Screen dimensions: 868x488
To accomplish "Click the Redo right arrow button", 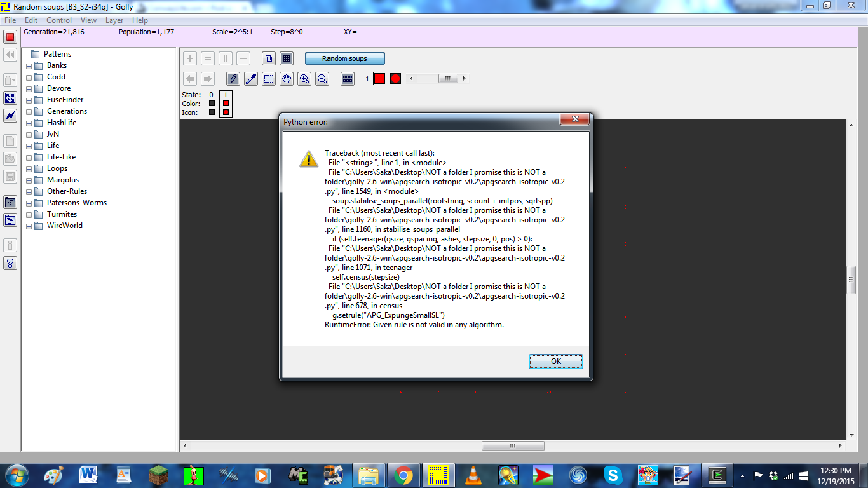I will point(208,79).
